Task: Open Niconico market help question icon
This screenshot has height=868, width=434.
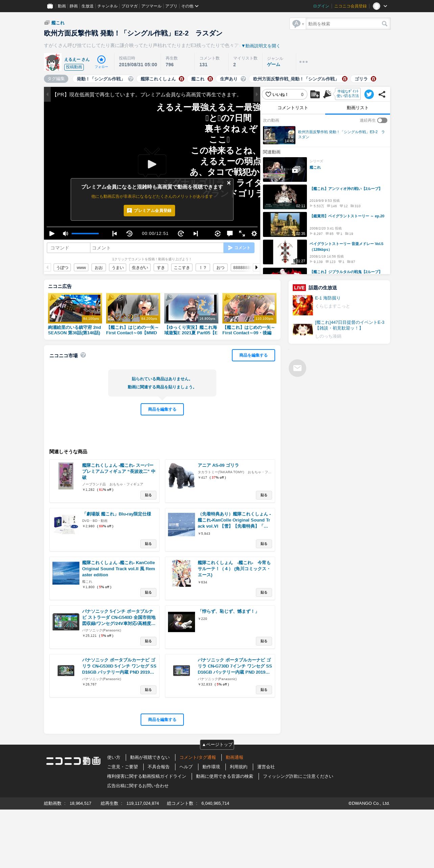Action: click(x=83, y=355)
